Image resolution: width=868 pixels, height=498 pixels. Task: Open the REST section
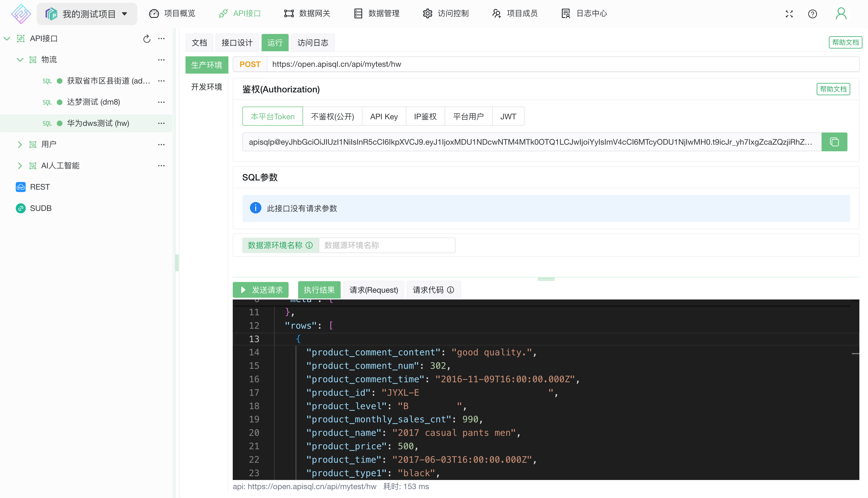pyautogui.click(x=33, y=187)
